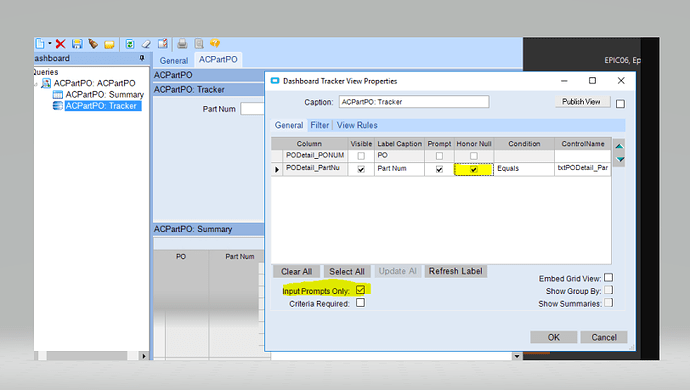Click the brown tag icon in the toolbar
The image size is (690, 390).
click(x=93, y=44)
